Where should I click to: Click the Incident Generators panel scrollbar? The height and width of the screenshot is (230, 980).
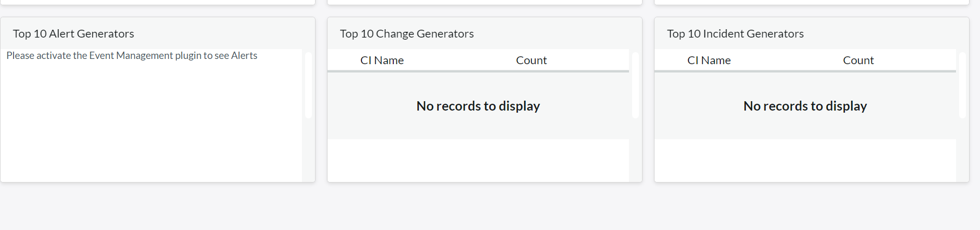click(962, 85)
